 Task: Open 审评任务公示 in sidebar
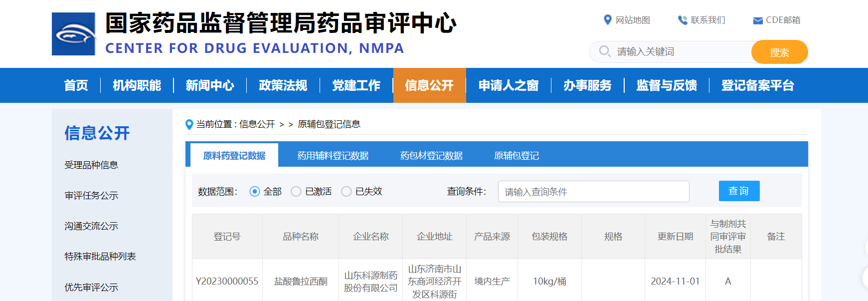[91, 195]
